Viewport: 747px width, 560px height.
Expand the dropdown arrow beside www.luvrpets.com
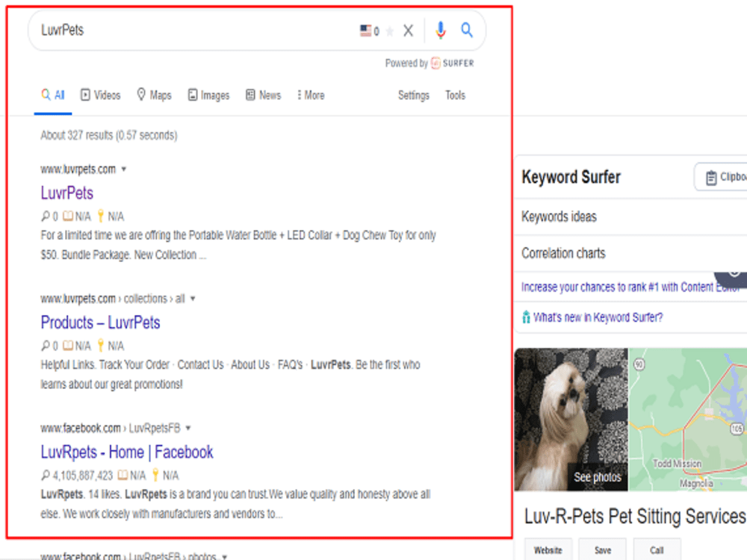[124, 169]
